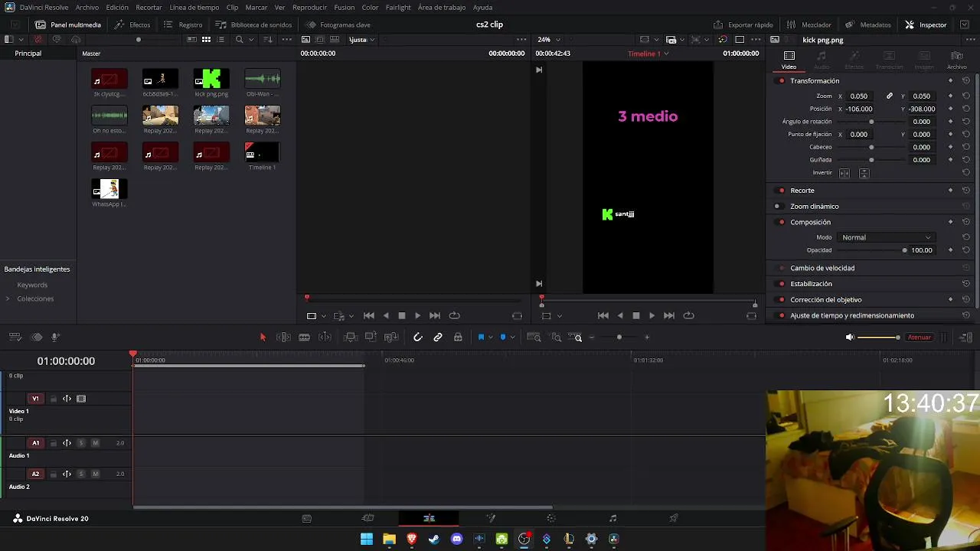Switch to the Fairlight page music icon
980x551 pixels.
point(612,518)
